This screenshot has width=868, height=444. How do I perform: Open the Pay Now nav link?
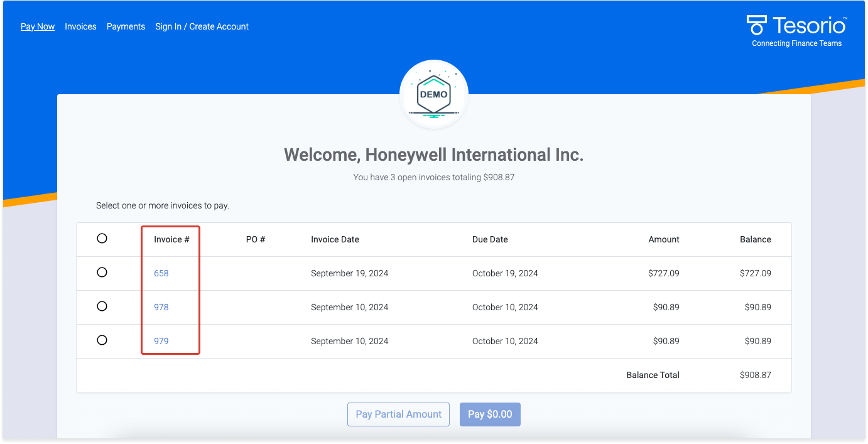click(38, 26)
